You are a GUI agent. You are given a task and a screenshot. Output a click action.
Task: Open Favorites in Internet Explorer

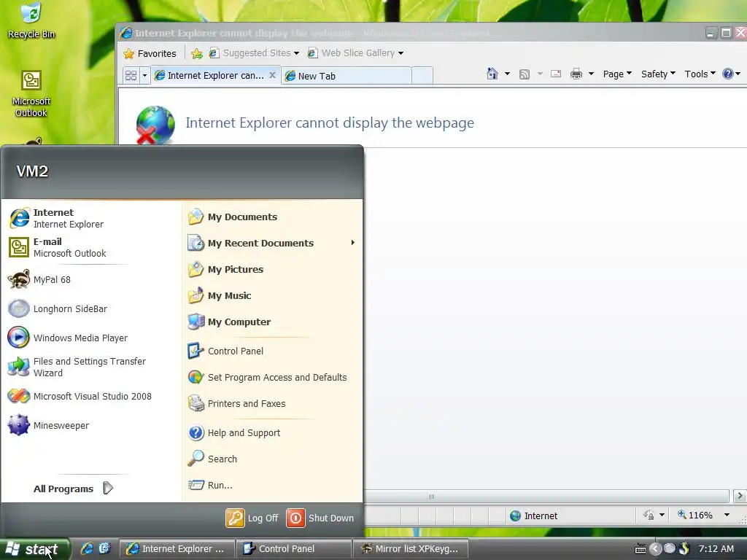click(x=150, y=53)
